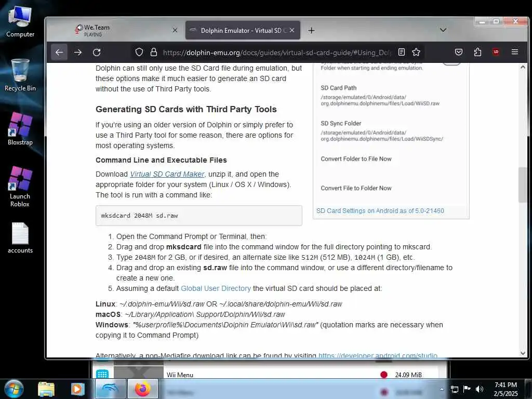Click the scrollbar up arrow
The height and width of the screenshot is (399, 532).
[x=523, y=67]
